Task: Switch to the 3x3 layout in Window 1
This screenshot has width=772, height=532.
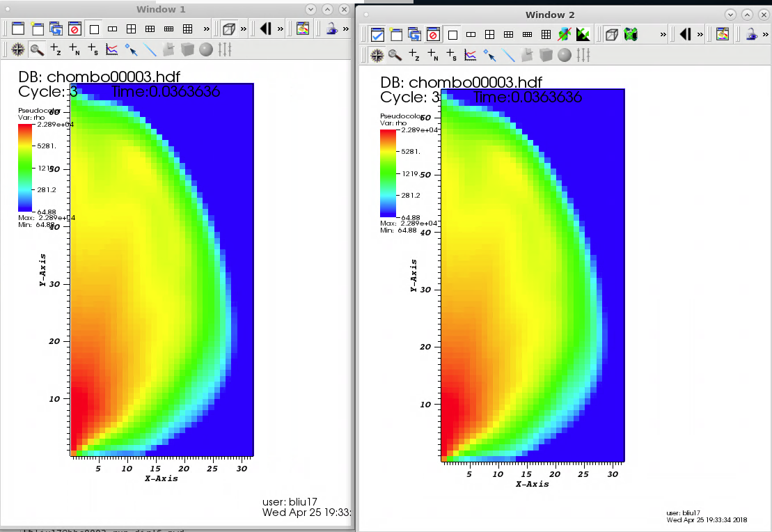Action: pos(187,29)
